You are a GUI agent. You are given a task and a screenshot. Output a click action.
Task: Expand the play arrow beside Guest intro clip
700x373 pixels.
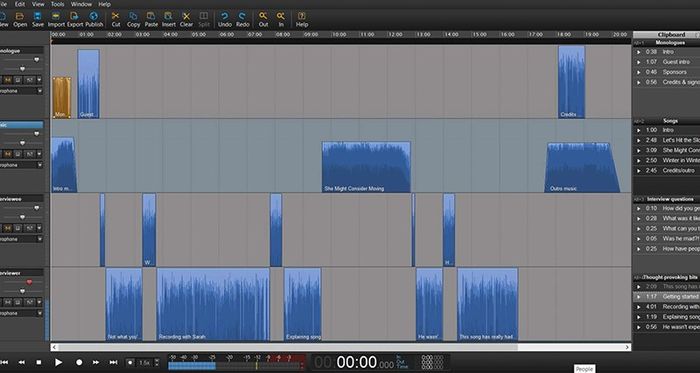[x=639, y=62]
